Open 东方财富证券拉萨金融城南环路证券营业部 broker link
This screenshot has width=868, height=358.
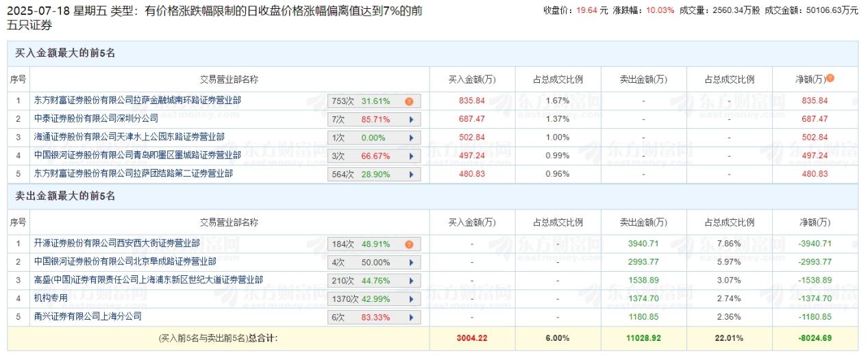coord(137,101)
